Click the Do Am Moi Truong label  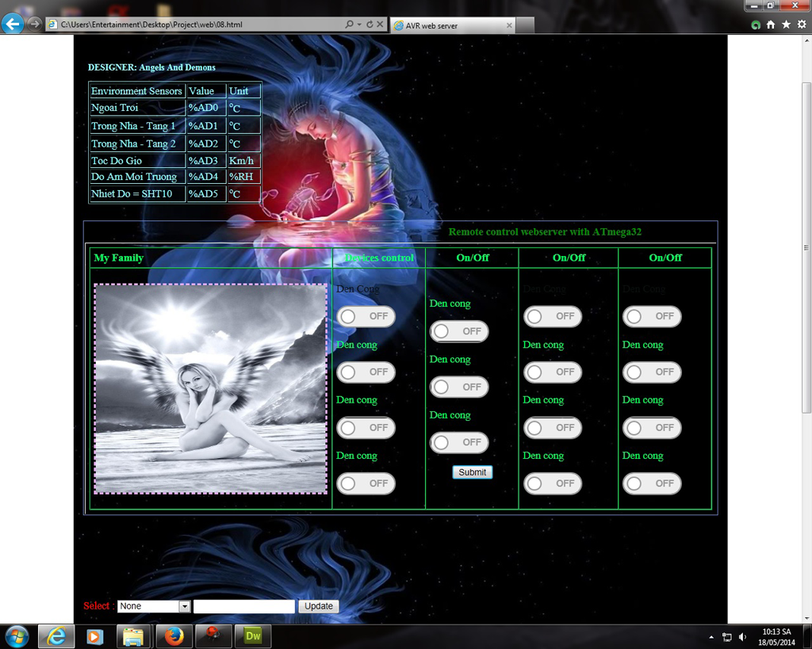(x=134, y=177)
